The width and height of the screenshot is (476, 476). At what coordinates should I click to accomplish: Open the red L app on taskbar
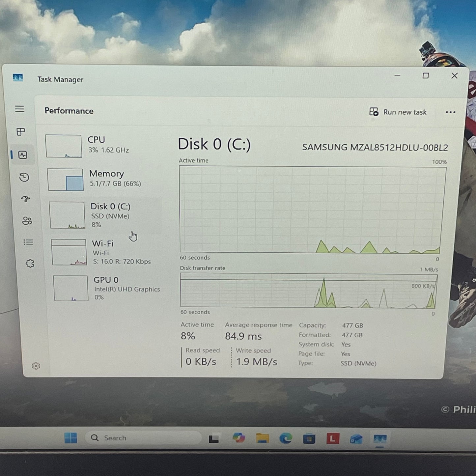click(333, 439)
